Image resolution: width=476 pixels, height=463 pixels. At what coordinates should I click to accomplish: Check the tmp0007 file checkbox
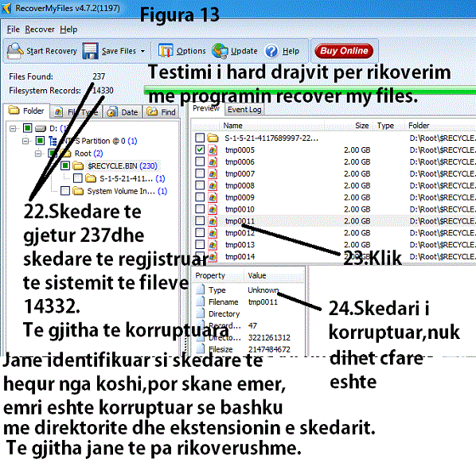(200, 173)
